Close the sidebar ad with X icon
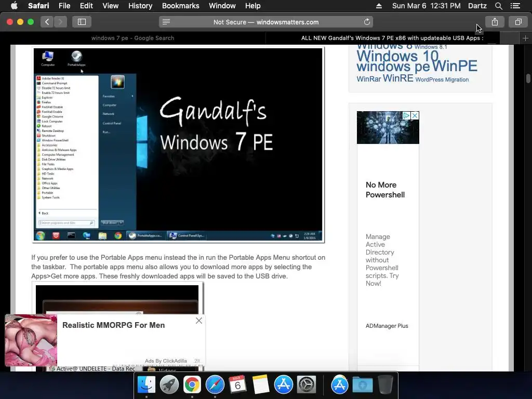This screenshot has height=399, width=532. coord(415,116)
